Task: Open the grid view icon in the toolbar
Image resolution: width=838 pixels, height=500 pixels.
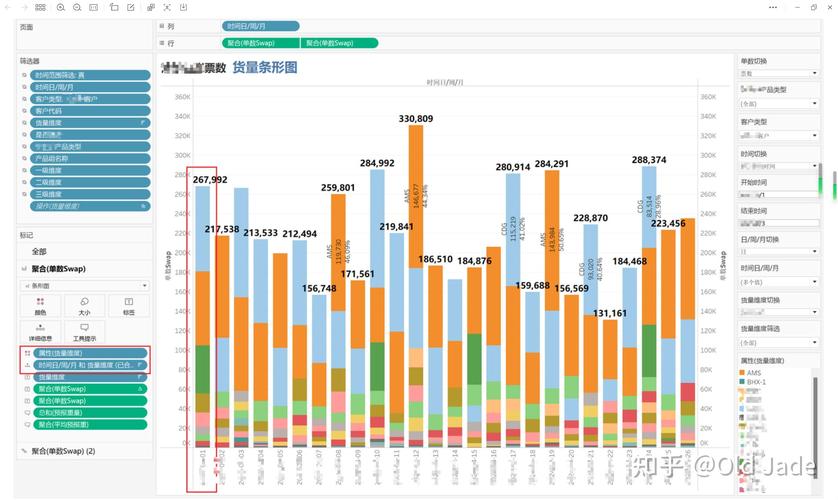Action: [40, 7]
